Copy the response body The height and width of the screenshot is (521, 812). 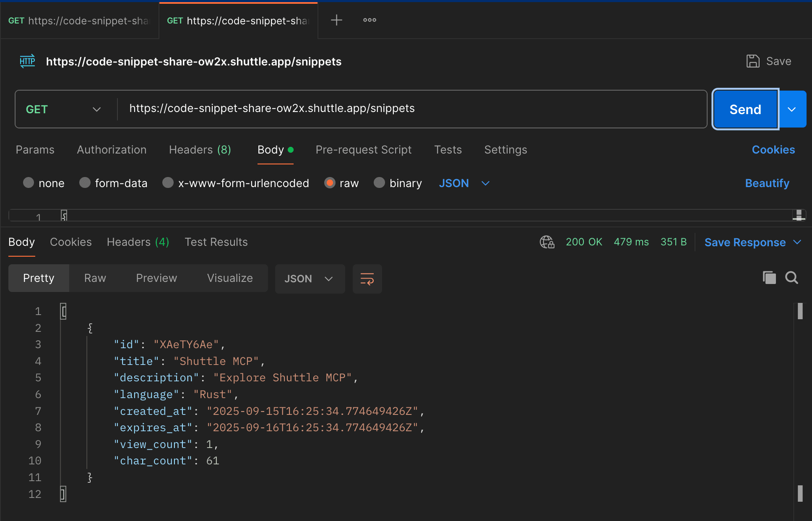[x=769, y=278]
